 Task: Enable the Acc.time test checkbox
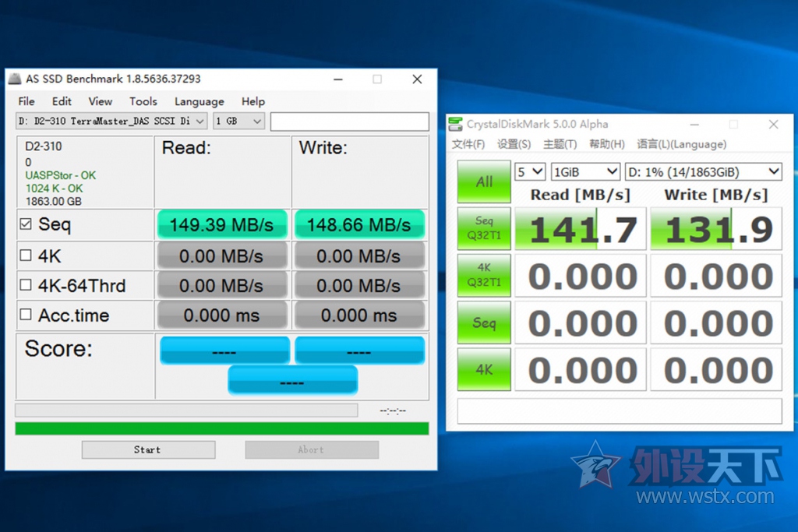(26, 315)
